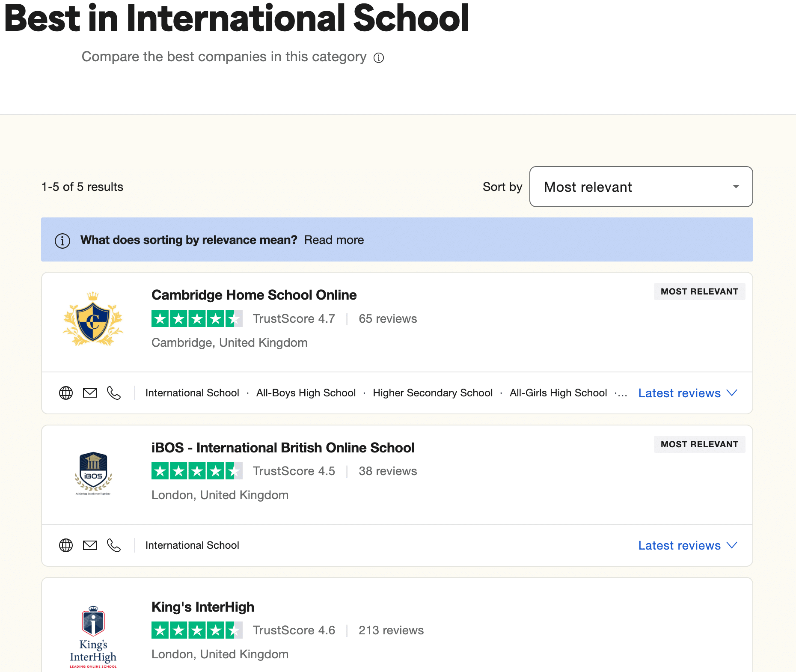The image size is (796, 672).
Task: Click '213 reviews' text
Action: pyautogui.click(x=391, y=630)
